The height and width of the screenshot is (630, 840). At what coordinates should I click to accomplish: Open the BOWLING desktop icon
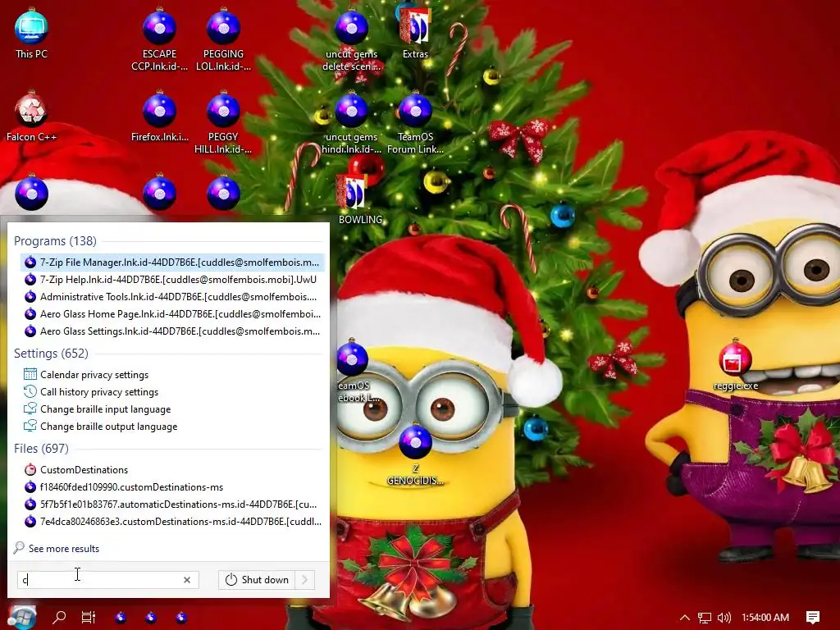(360, 199)
